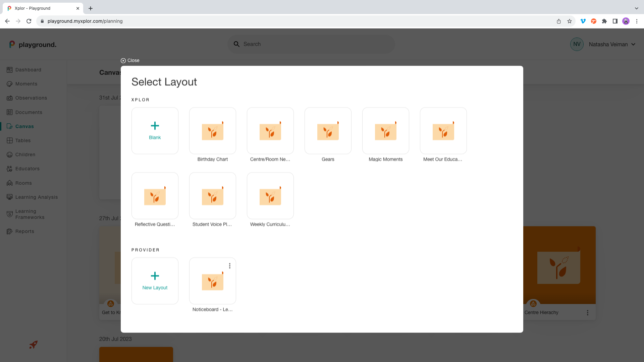Image resolution: width=644 pixels, height=362 pixels.
Task: Select the Magic Moments layout
Action: (385, 131)
